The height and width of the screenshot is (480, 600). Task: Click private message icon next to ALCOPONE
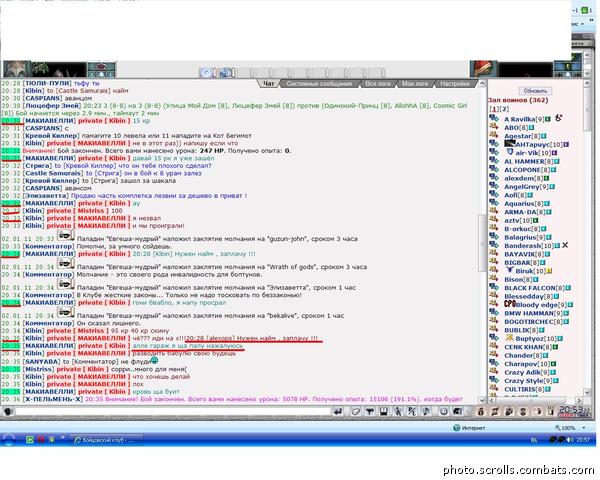[x=494, y=169]
